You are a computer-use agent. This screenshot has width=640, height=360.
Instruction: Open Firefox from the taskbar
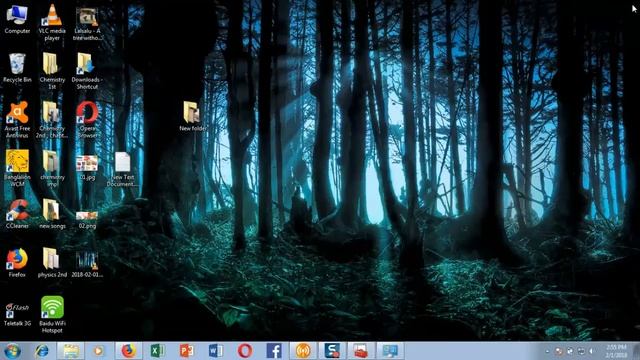(x=128, y=351)
